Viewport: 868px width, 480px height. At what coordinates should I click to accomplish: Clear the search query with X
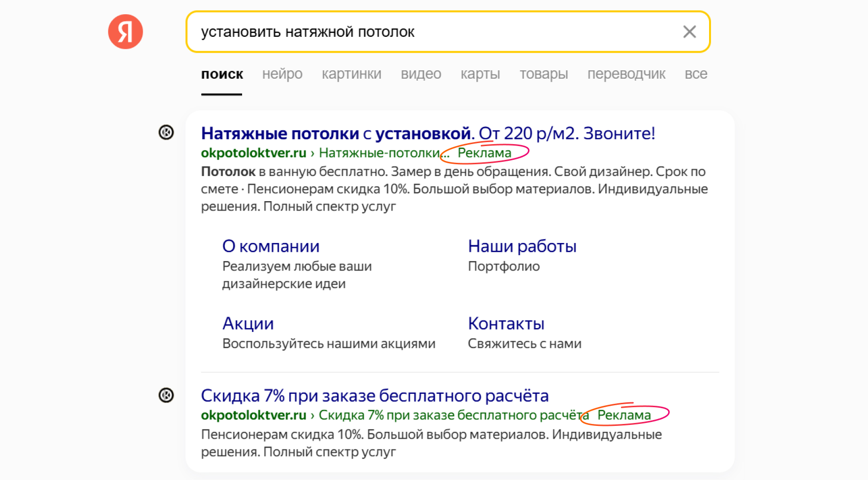click(689, 32)
